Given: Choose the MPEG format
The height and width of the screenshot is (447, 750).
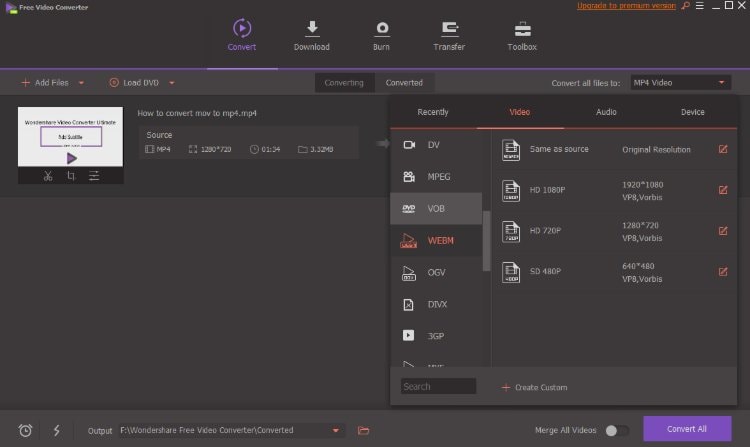Looking at the screenshot, I should (x=436, y=176).
